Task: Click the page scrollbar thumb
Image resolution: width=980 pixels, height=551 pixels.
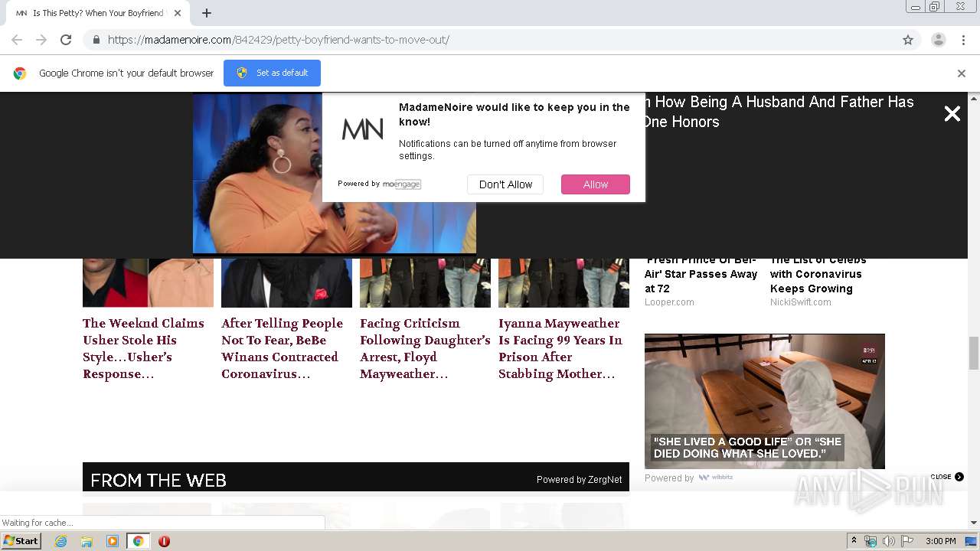Action: [x=974, y=353]
